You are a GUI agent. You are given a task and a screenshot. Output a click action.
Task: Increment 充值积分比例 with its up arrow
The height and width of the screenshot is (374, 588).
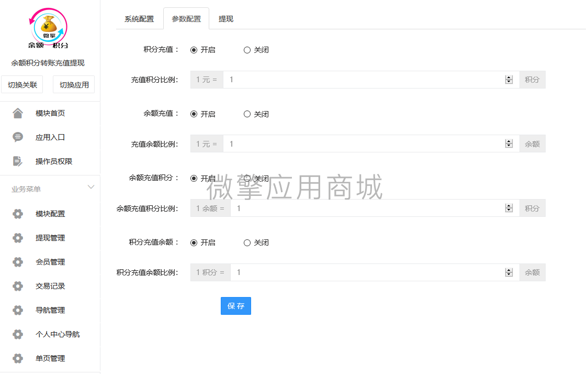[x=508, y=77]
